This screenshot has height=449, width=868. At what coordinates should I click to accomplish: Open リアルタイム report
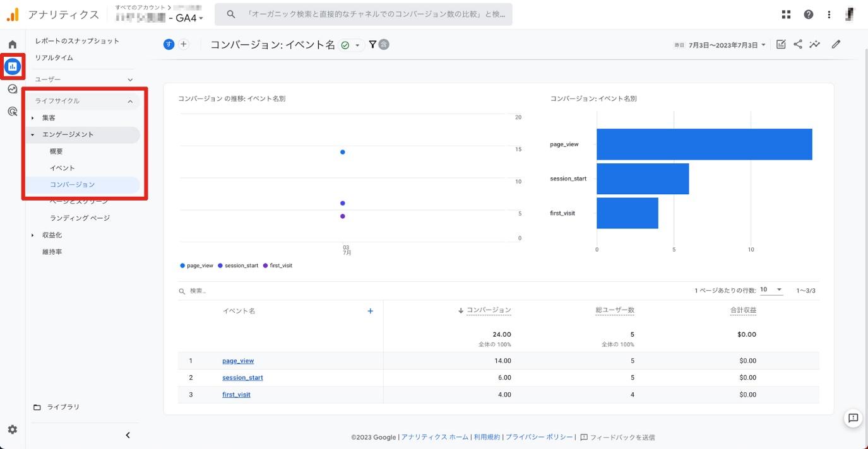(54, 58)
